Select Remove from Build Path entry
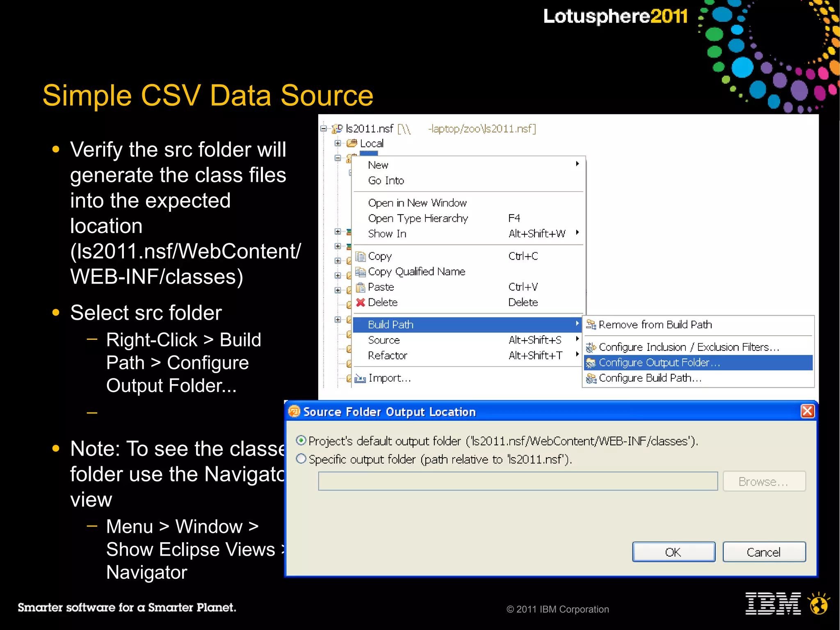Viewport: 840px width, 630px height. [698, 325]
